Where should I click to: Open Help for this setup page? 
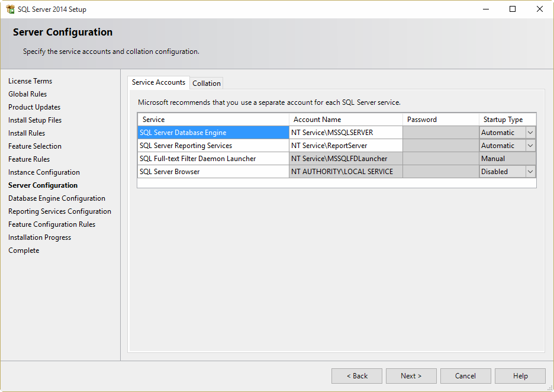click(520, 376)
